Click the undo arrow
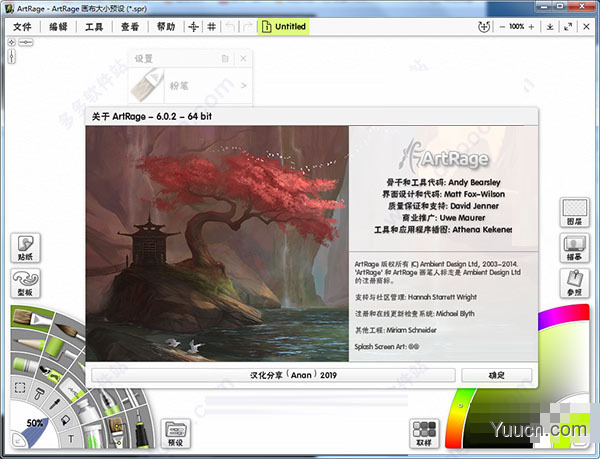The image size is (600, 459). click(230, 27)
